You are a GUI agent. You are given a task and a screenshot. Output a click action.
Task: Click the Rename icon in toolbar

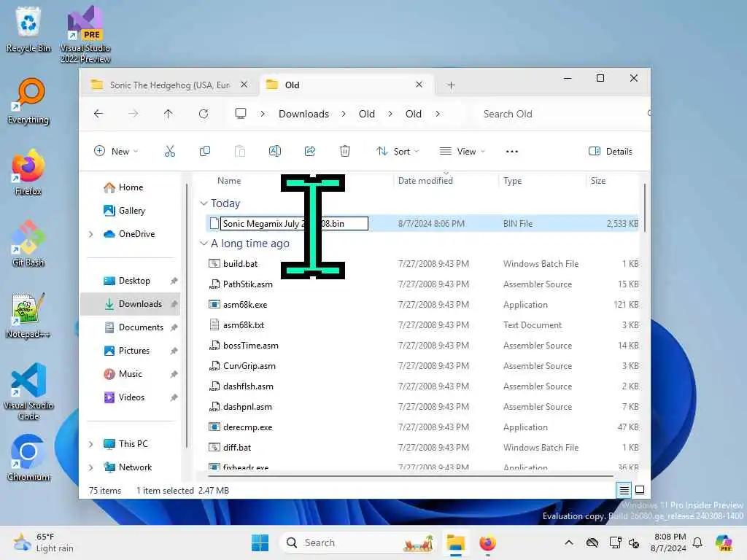275,152
